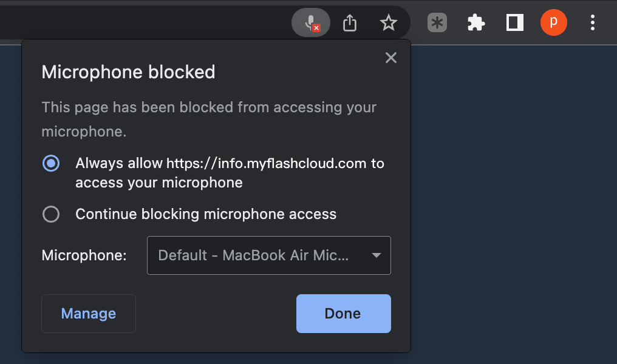Click the blocked-page description text
Screen dimensions: 617x364
click(x=209, y=120)
